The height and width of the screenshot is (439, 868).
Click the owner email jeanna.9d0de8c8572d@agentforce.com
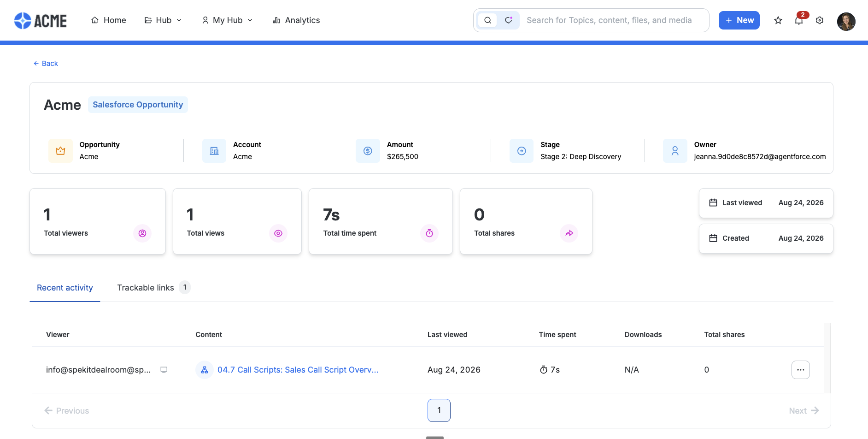tap(760, 157)
